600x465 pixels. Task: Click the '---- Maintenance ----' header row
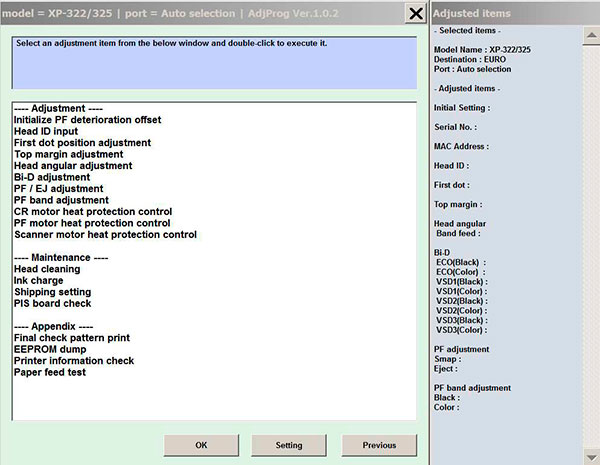tap(61, 258)
